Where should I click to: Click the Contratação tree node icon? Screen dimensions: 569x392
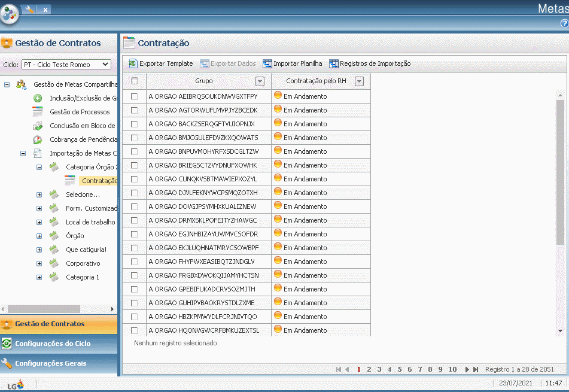(70, 180)
